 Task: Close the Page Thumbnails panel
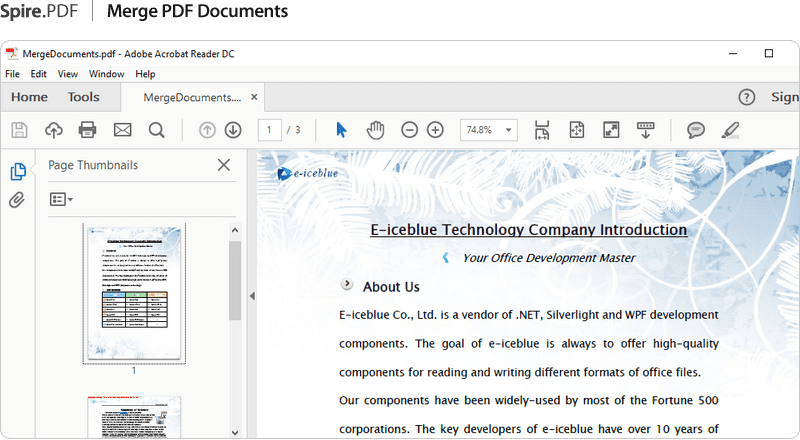click(x=223, y=165)
